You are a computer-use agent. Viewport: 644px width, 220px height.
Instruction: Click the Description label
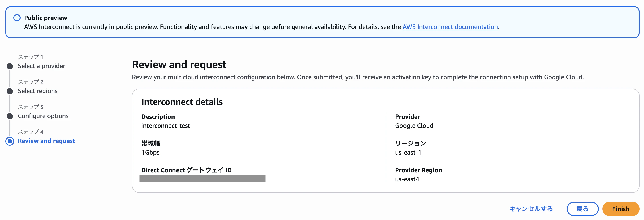pyautogui.click(x=158, y=117)
